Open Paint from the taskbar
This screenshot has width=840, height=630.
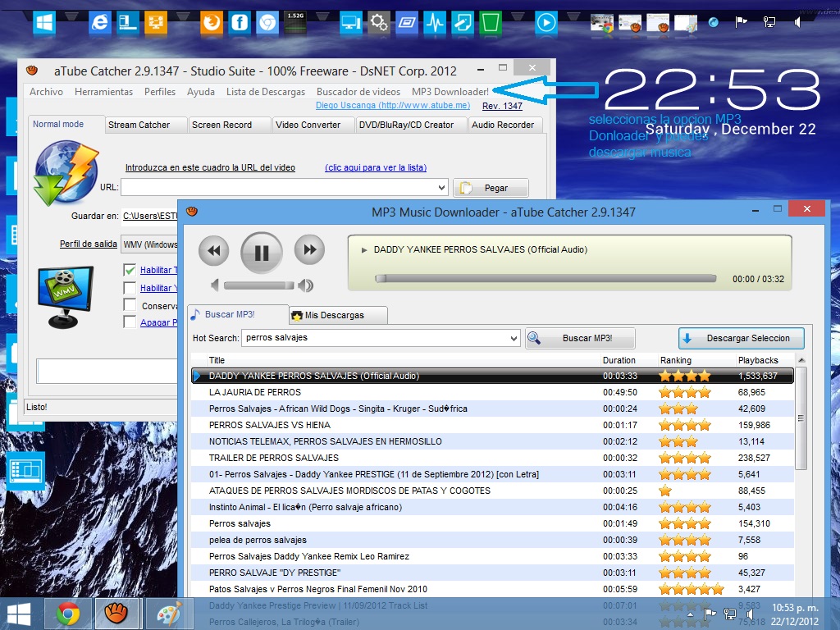point(169,614)
